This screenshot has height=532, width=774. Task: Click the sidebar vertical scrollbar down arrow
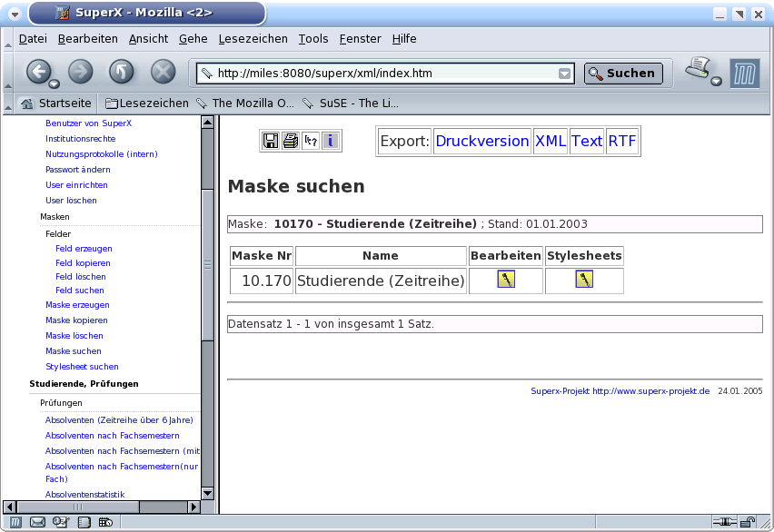pos(207,493)
